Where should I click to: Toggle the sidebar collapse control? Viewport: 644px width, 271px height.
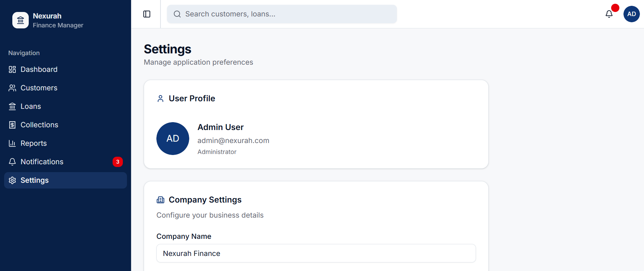point(147,14)
